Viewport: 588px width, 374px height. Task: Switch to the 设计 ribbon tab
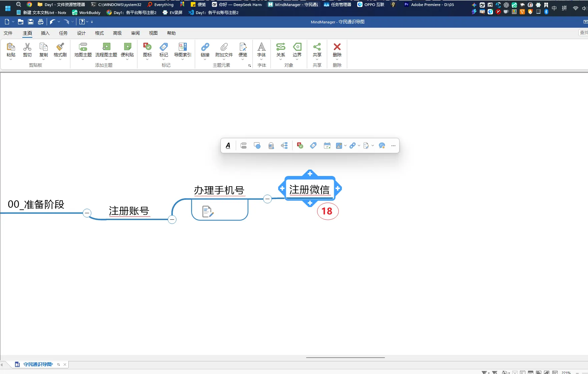click(x=81, y=33)
